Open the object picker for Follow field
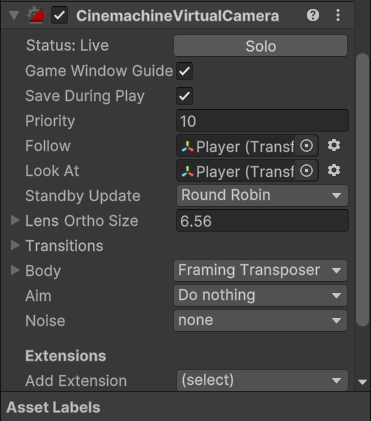 (306, 146)
